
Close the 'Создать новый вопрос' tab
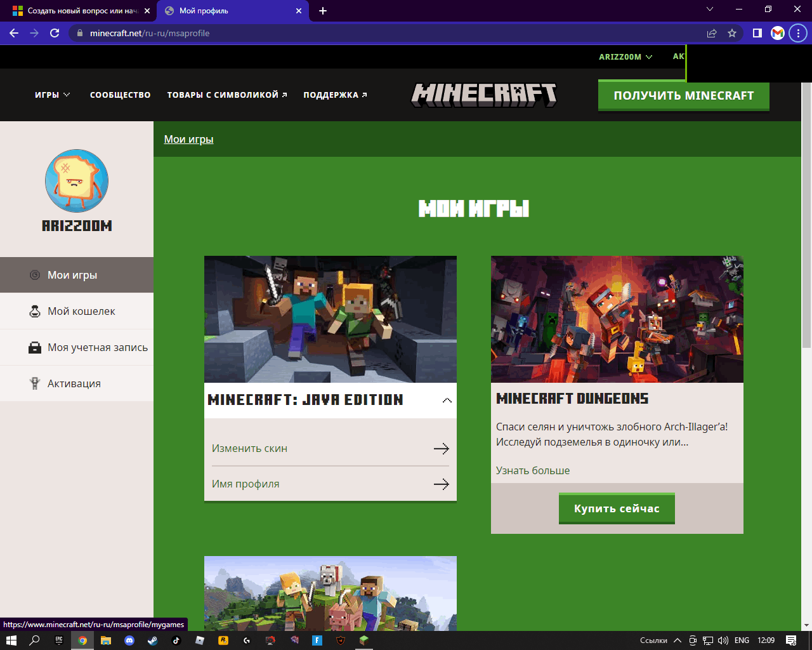pos(147,11)
